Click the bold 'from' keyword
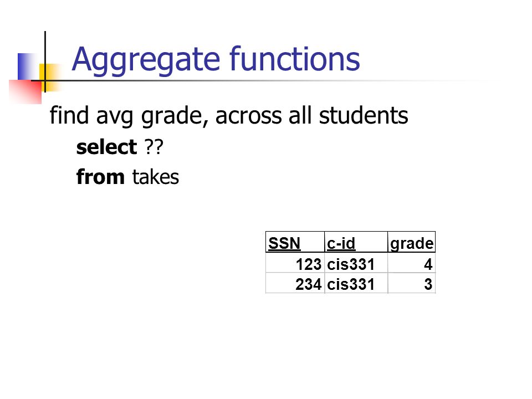 [x=100, y=177]
